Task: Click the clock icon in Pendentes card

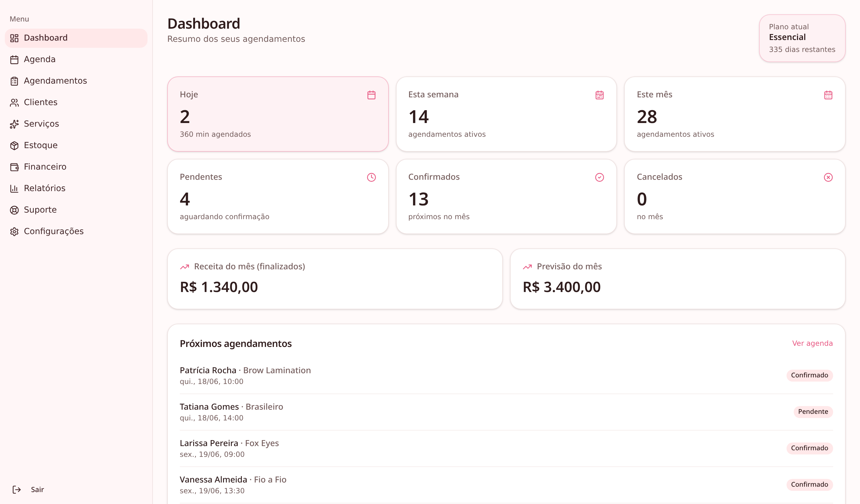Action: coord(371,177)
